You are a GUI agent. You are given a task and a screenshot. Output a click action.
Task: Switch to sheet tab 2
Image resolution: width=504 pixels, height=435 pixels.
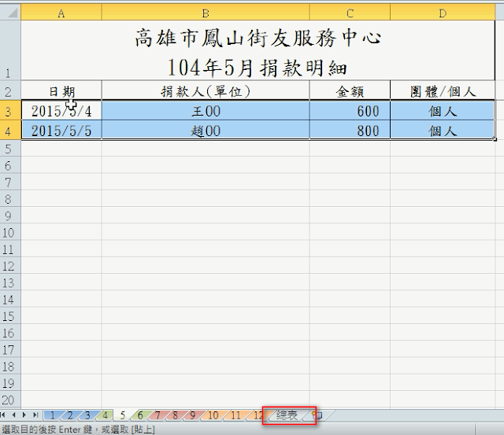coord(70,416)
